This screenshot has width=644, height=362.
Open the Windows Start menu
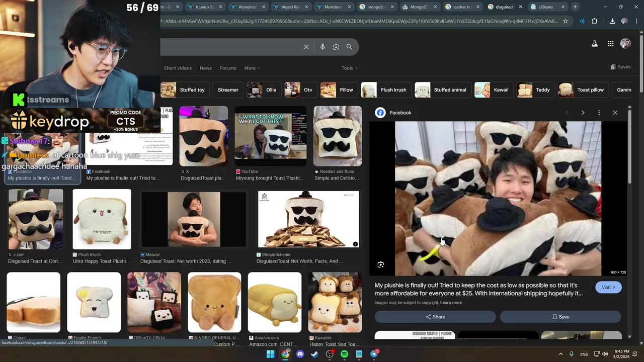coord(270,354)
